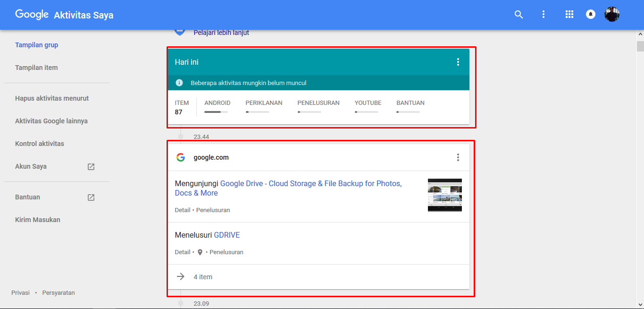
Task: Click the Google logo
Action: click(32, 15)
